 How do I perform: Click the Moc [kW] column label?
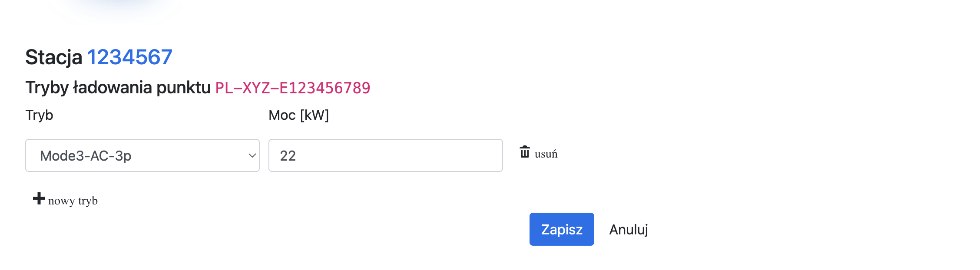(298, 115)
